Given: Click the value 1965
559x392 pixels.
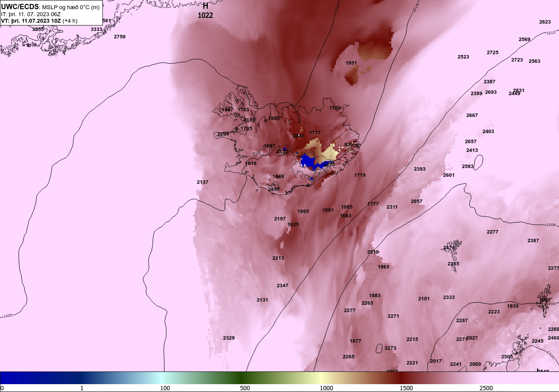Looking at the screenshot, I should coord(383,267).
